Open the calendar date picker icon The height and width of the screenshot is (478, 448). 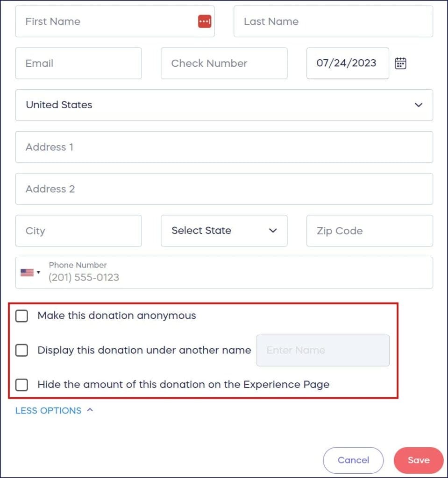tap(400, 63)
